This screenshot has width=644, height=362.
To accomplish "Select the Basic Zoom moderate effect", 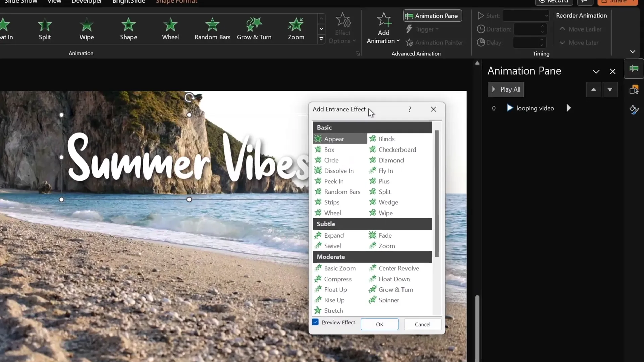I will (339, 268).
